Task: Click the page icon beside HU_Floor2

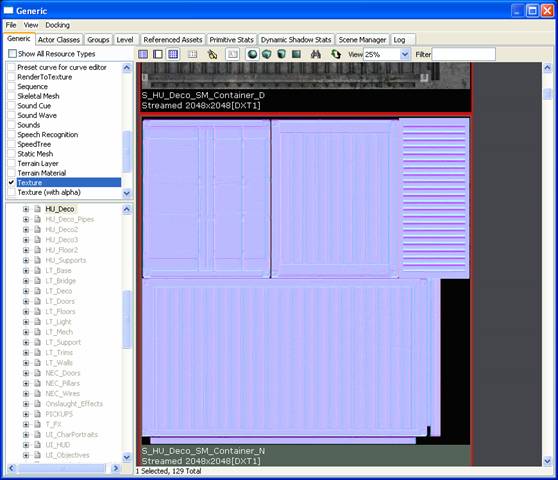Action: [x=37, y=250]
